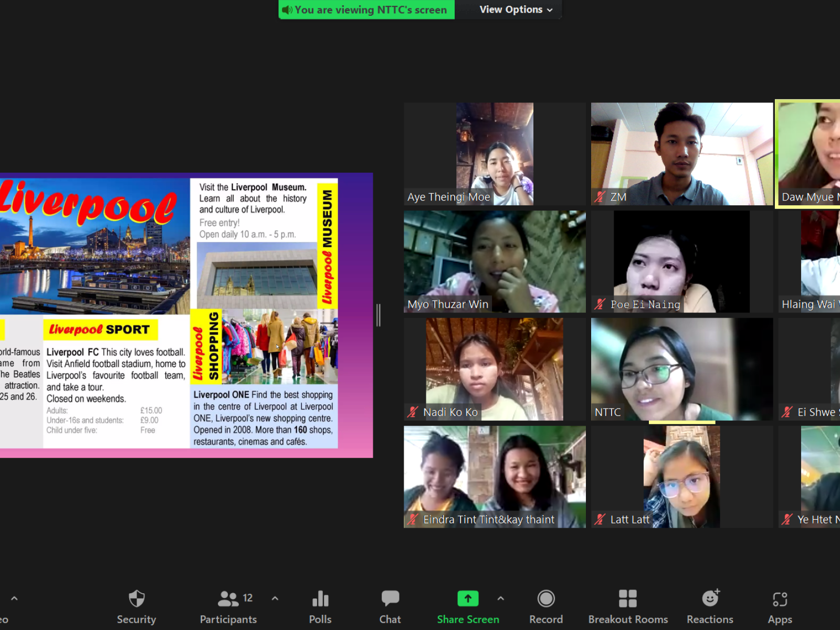
Task: Select Poe Ei Naing's video tile
Action: click(682, 261)
